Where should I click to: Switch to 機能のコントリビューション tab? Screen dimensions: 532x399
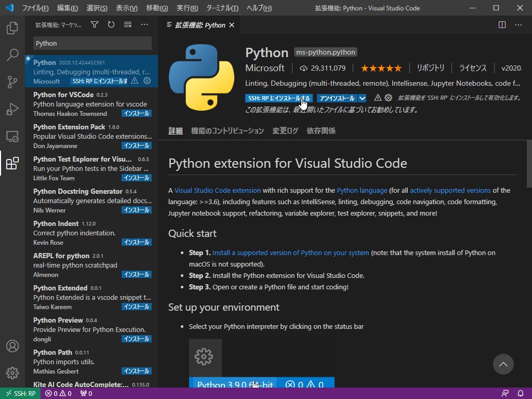click(x=228, y=130)
